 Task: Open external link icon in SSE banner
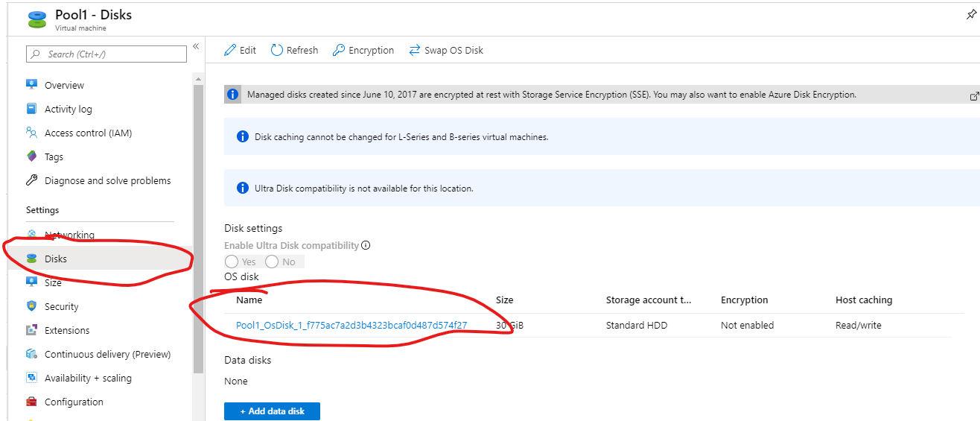point(974,95)
